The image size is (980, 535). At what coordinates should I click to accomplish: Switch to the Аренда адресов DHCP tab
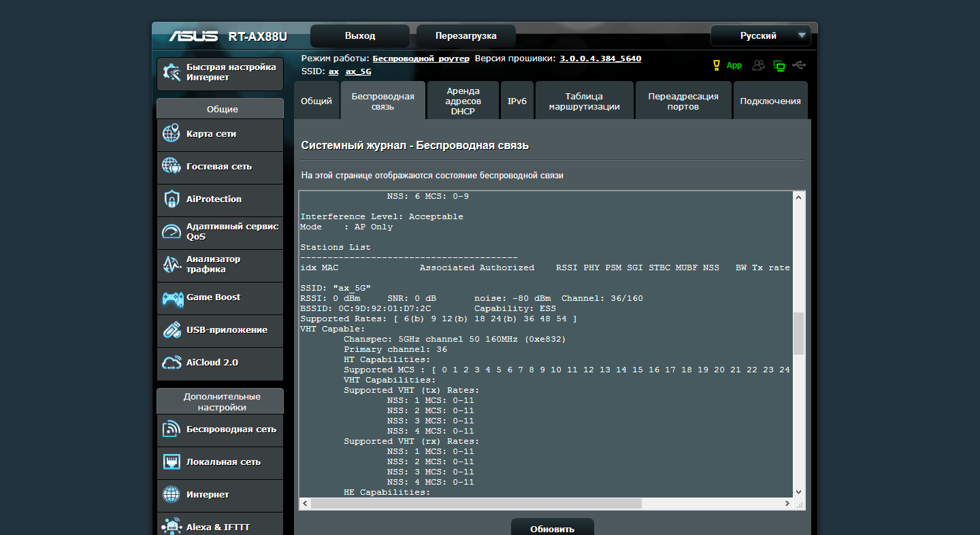(x=463, y=101)
